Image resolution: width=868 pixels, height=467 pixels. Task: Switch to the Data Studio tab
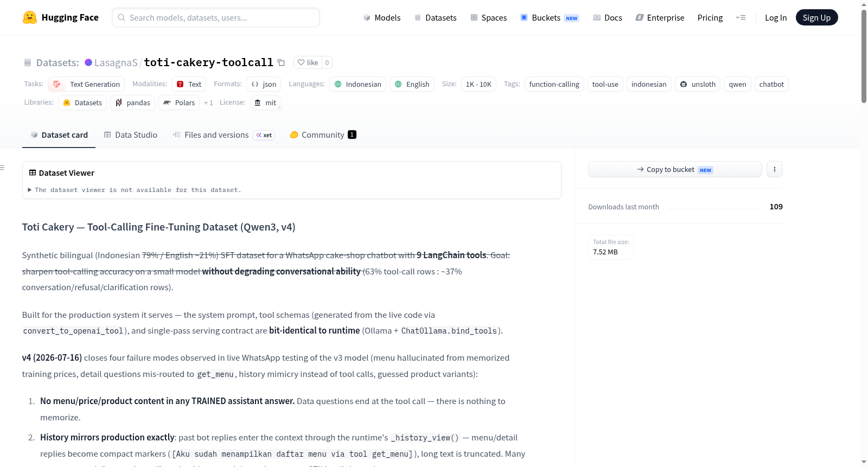tap(130, 135)
